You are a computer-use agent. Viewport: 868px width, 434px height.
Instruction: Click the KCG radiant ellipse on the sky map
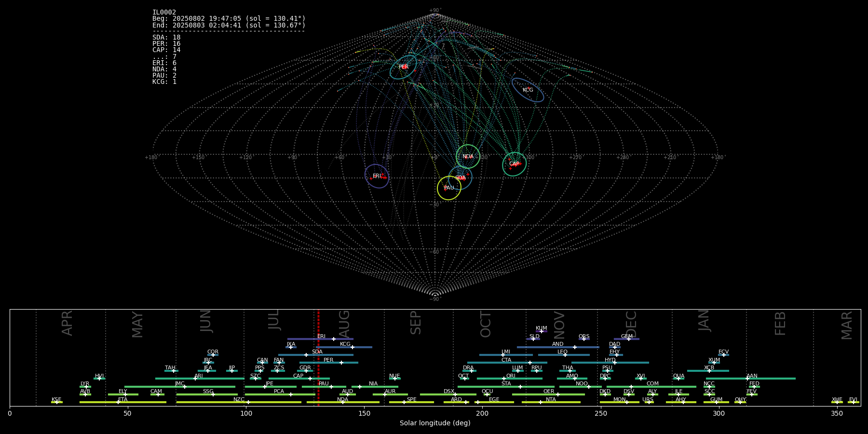tap(528, 90)
